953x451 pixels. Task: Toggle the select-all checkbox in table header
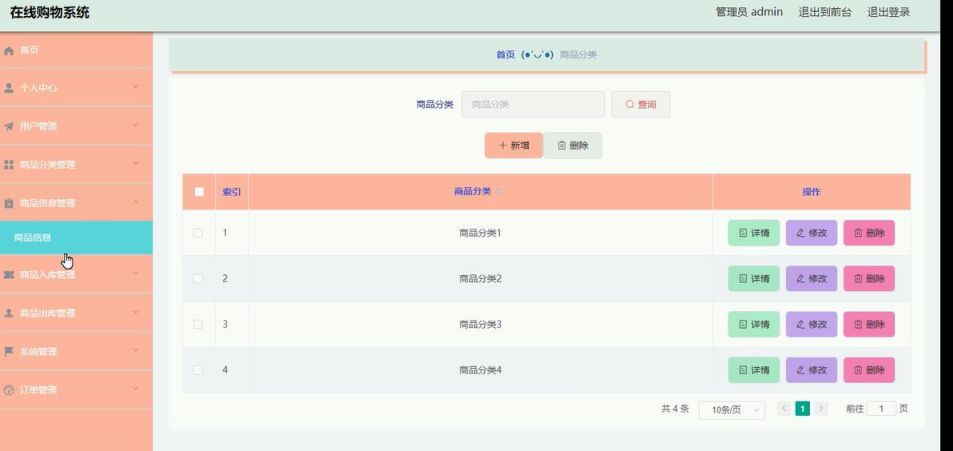pyautogui.click(x=199, y=192)
